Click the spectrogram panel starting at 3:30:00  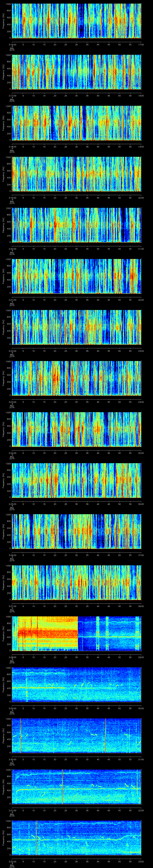pyautogui.click(x=76, y=735)
